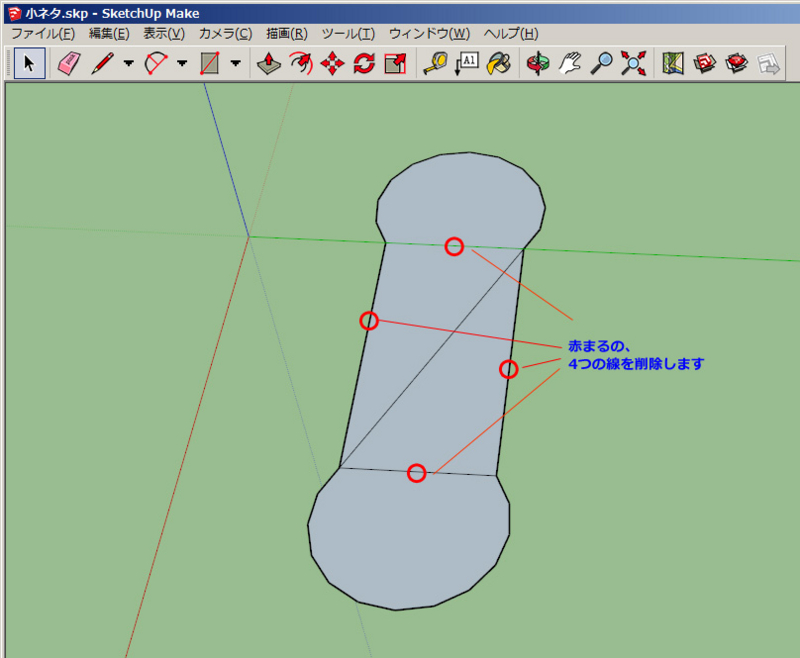Open the 編集(E) menu
The height and width of the screenshot is (658, 800).
[x=109, y=34]
